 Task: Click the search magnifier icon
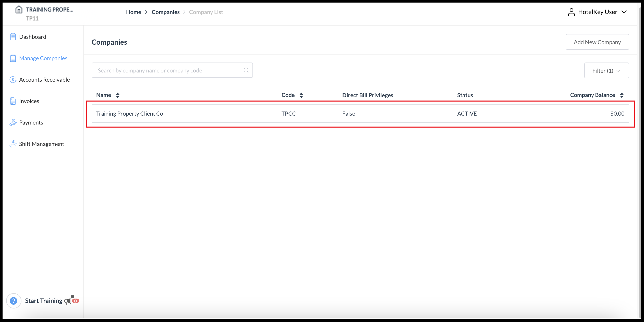[x=246, y=70]
